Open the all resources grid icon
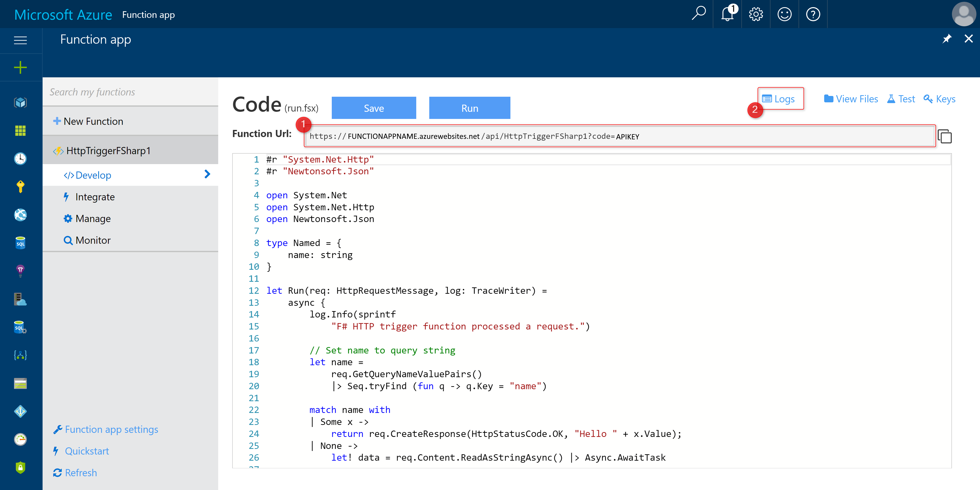Screen dimensions: 980x490 click(x=20, y=130)
